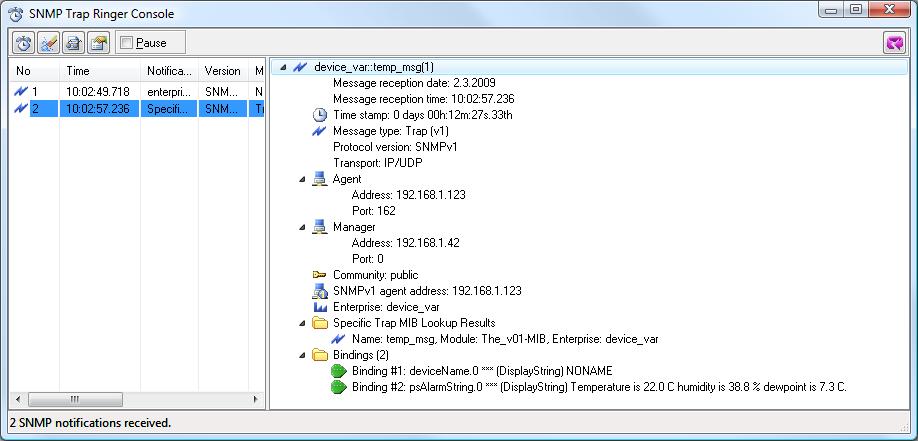The image size is (918, 441).
Task: Select time cell 10:02:57.236 in list
Action: (x=98, y=108)
